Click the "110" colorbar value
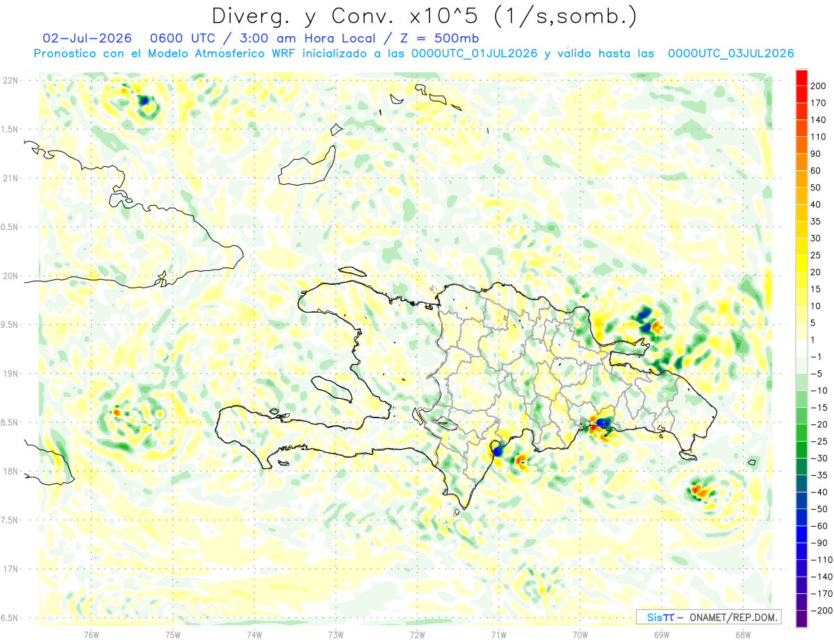The height and width of the screenshot is (644, 834). (x=819, y=137)
